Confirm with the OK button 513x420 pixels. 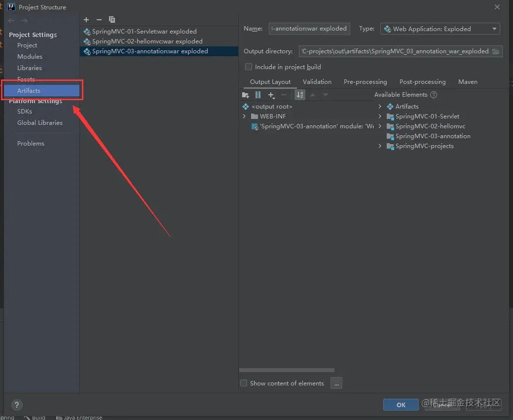click(401, 405)
